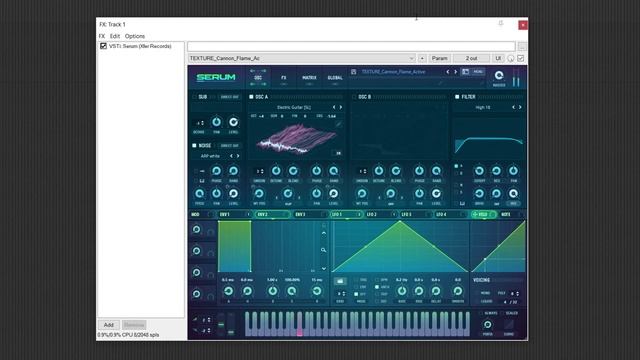Toggle the VSTi Serum enable checkbox in list

click(103, 46)
